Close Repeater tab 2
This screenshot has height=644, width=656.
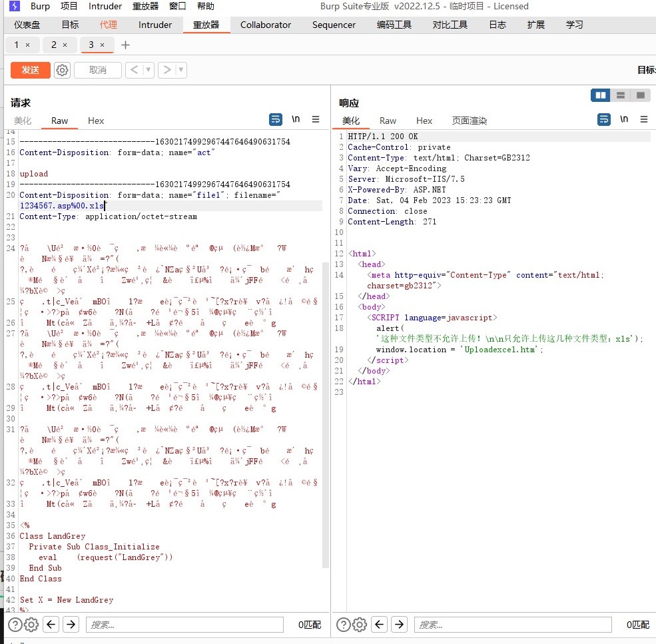[65, 45]
